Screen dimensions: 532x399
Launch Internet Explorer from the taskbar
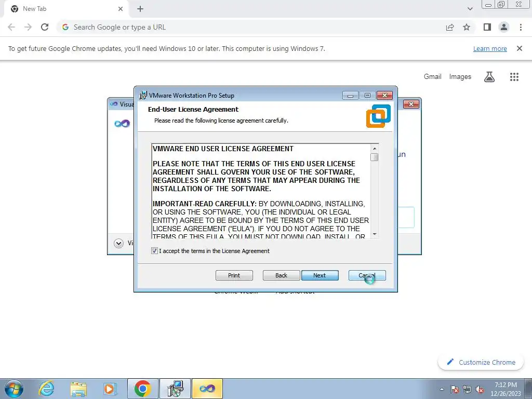tap(46, 389)
